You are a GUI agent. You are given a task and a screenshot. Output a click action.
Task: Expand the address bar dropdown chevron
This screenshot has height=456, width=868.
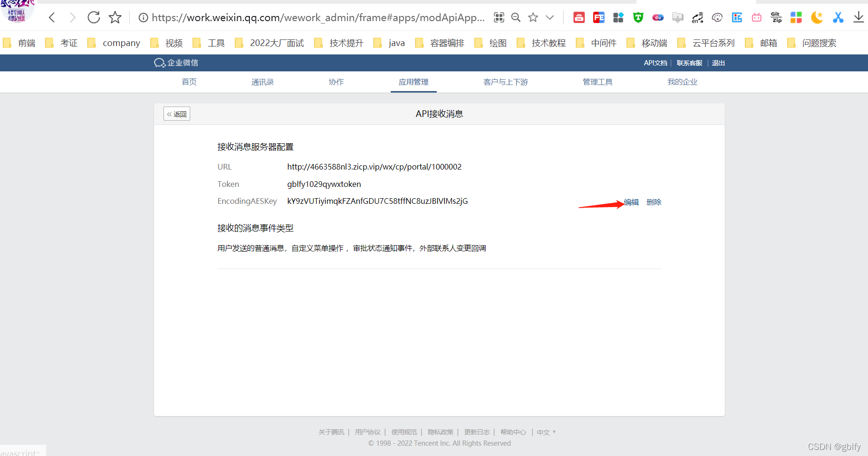click(x=550, y=18)
